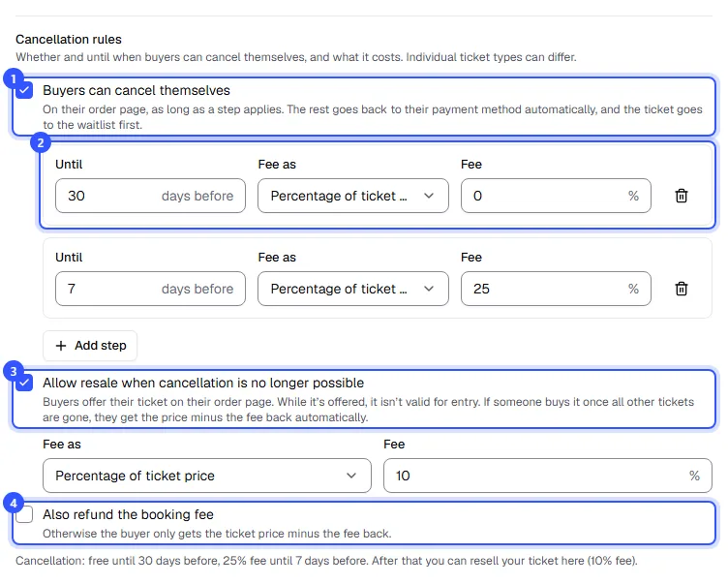728x584 pixels.
Task: Open the resale Fee as dropdown
Action: coord(207,476)
